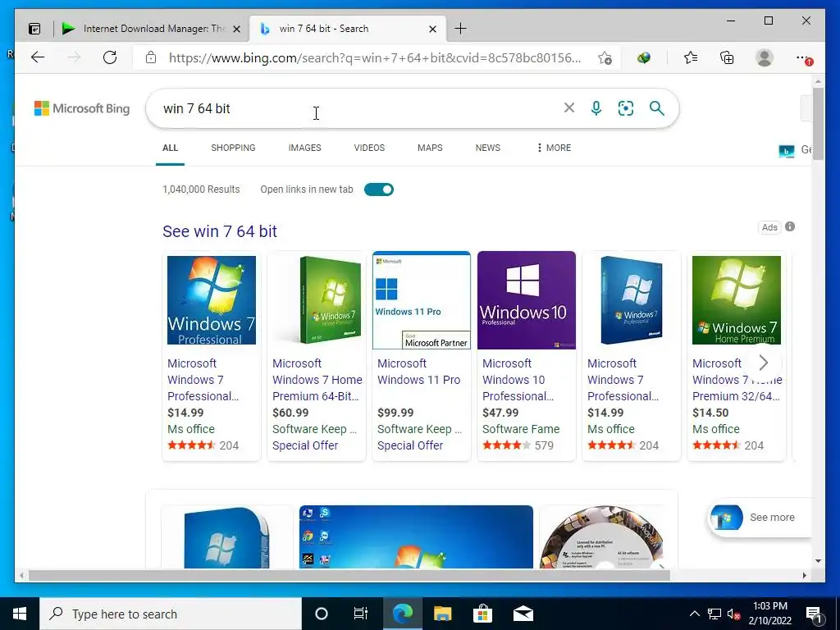The width and height of the screenshot is (840, 630).
Task: Open the NEWS results tab
Action: [488, 148]
